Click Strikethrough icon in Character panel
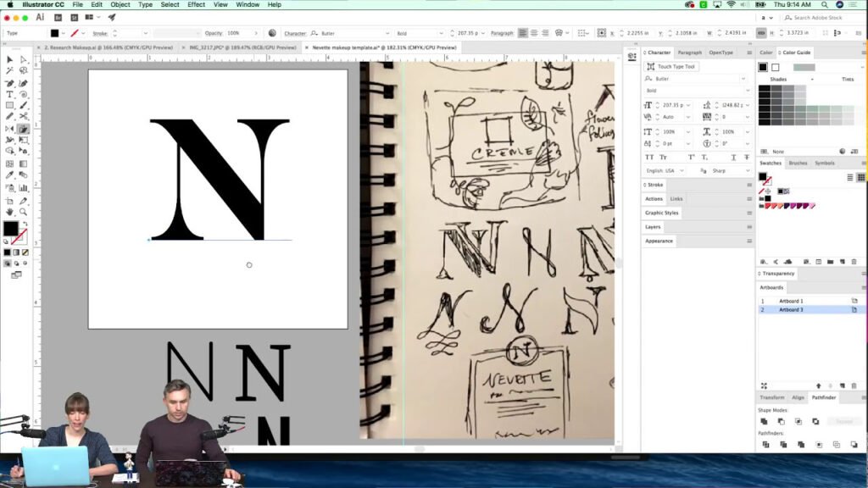This screenshot has width=868, height=488. click(x=746, y=157)
